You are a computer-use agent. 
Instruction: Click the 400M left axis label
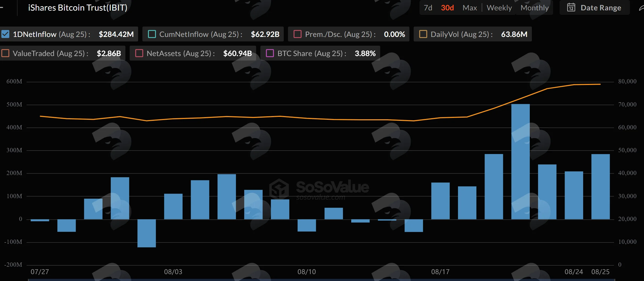pyautogui.click(x=14, y=127)
